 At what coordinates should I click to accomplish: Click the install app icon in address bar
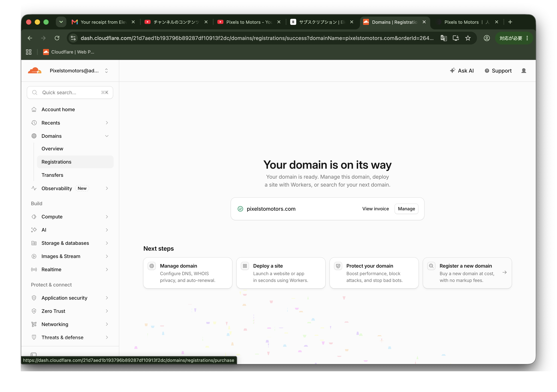(456, 38)
